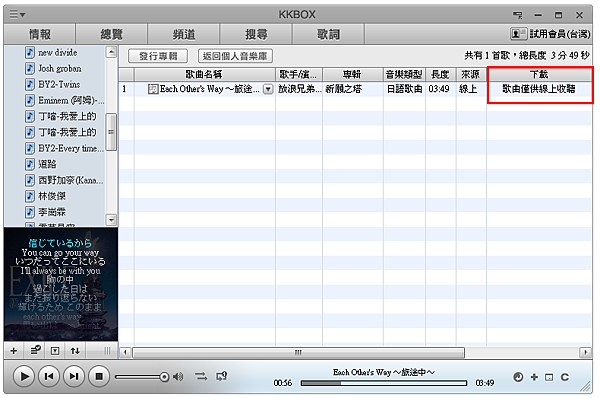The width and height of the screenshot is (600, 398).
Task: Go to the 頻道 tab
Action: (184, 34)
